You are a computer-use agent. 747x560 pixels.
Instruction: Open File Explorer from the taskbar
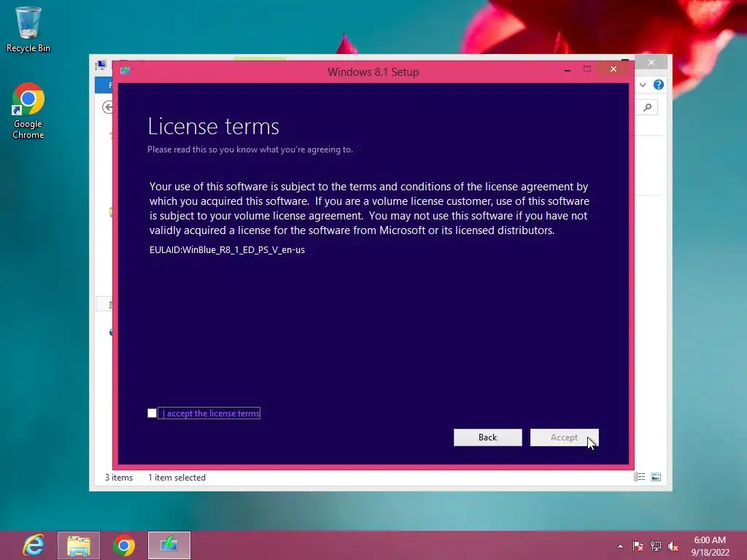click(79, 545)
